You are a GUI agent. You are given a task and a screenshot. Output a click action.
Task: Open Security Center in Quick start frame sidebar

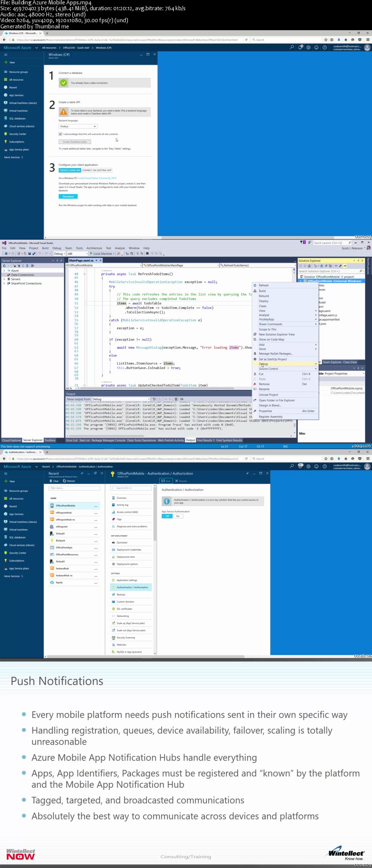[17, 134]
